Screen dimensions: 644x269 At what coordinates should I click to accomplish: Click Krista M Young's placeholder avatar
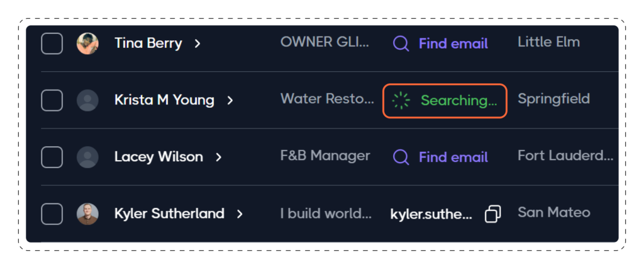point(87,100)
